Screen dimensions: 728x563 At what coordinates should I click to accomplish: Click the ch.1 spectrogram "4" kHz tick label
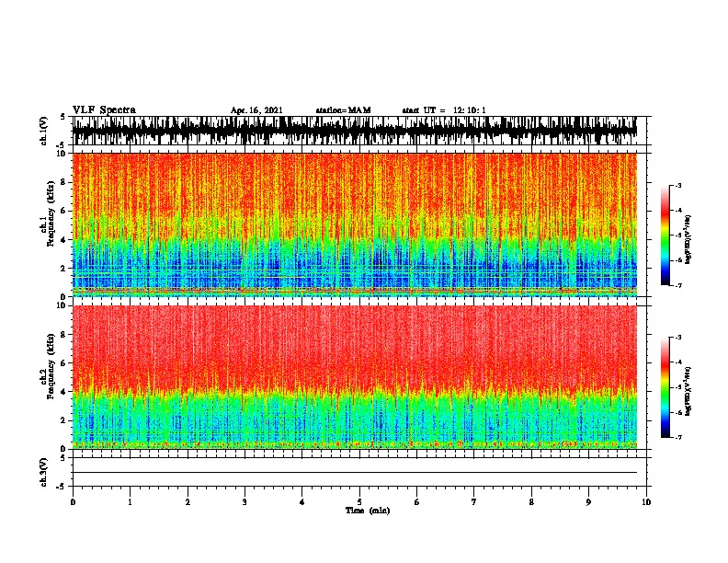coord(64,240)
